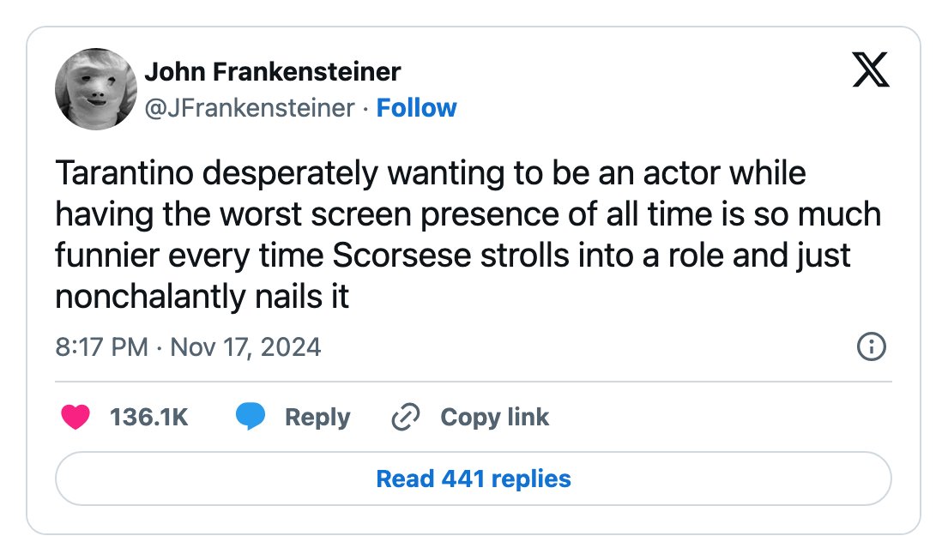The height and width of the screenshot is (560, 942).
Task: Open the Nov 17, 2024 date link
Action: tap(245, 347)
